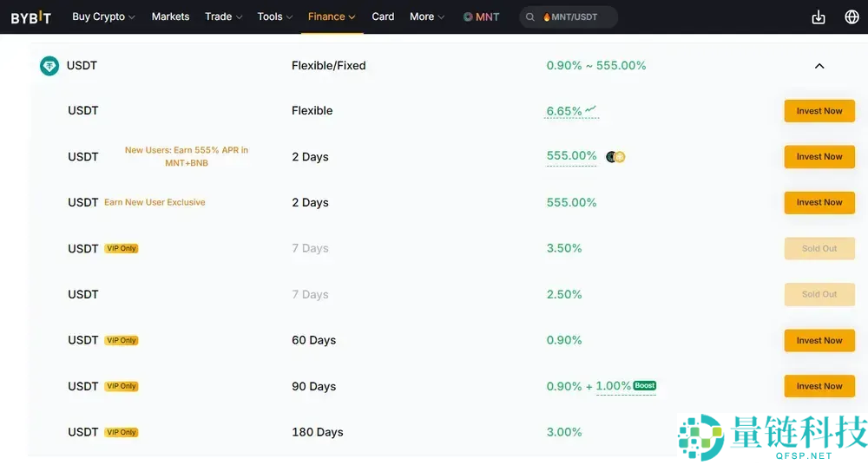The width and height of the screenshot is (868, 465).
Task: Invest Now on 90 Days USDT
Action: [x=819, y=386]
